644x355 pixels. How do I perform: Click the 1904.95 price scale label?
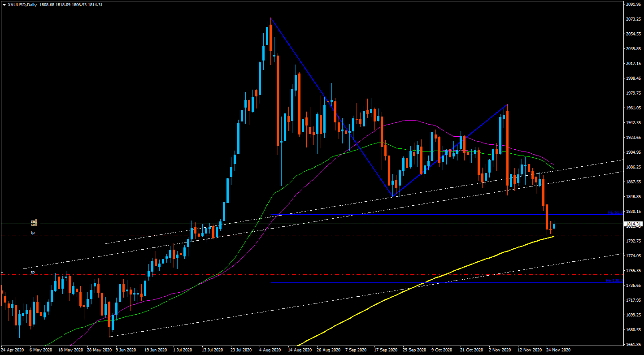click(x=632, y=152)
